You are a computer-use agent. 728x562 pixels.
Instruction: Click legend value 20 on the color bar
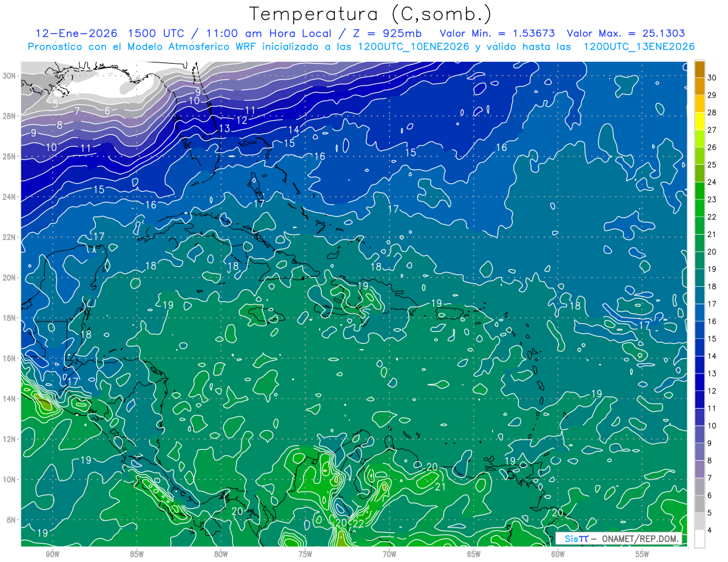pyautogui.click(x=712, y=252)
